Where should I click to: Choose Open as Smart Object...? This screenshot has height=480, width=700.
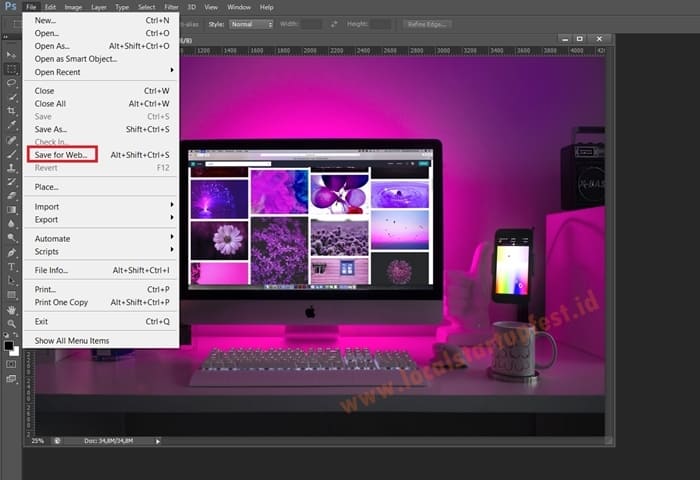coord(101,59)
